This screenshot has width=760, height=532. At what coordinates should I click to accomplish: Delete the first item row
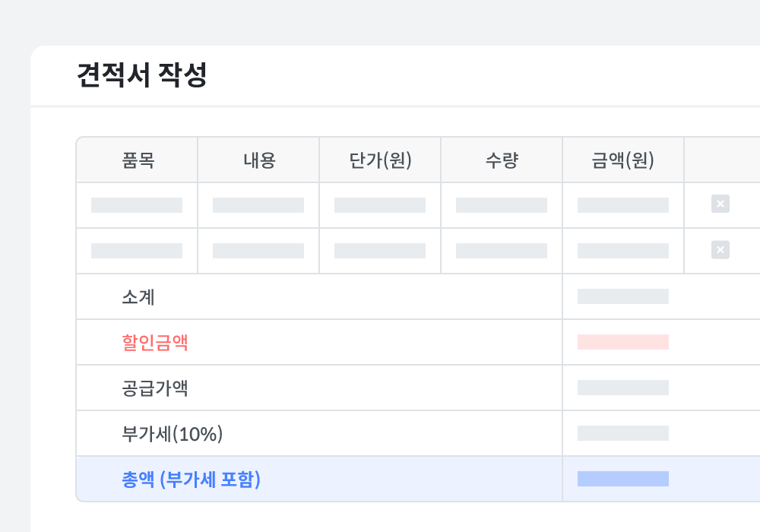pos(720,204)
